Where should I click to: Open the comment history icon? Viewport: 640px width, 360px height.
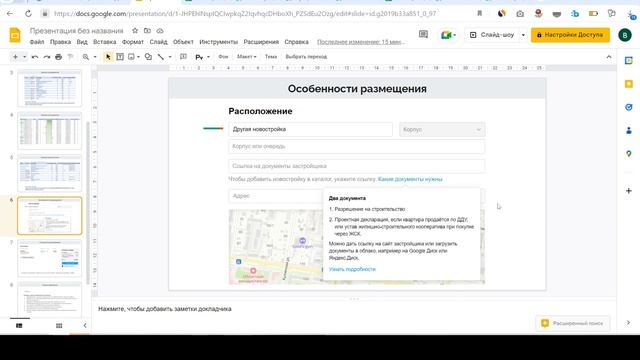(x=423, y=35)
